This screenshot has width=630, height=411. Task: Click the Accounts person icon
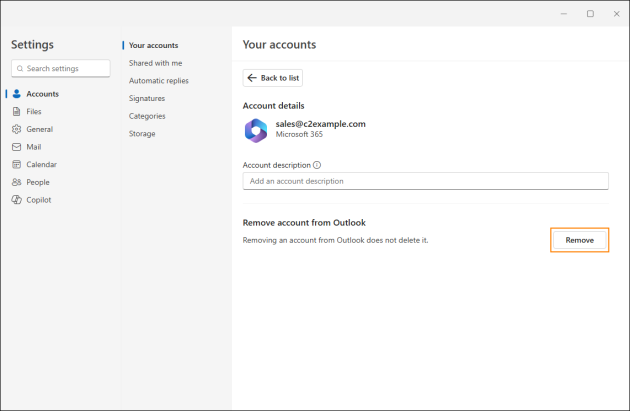pos(16,94)
